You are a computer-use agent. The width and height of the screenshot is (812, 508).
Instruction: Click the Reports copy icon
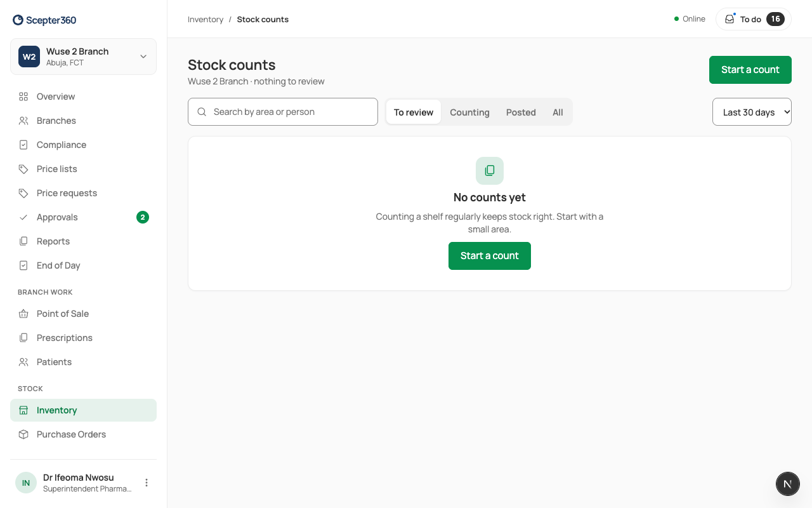tap(23, 241)
